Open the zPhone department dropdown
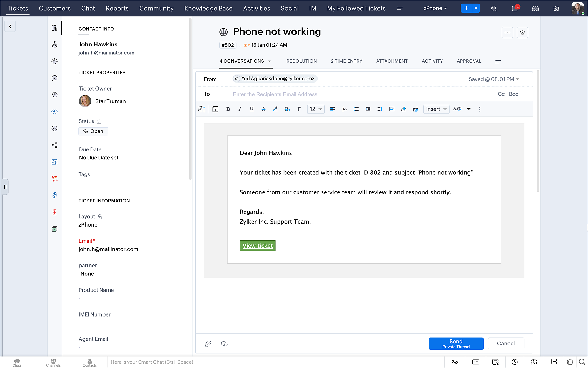 (x=435, y=8)
